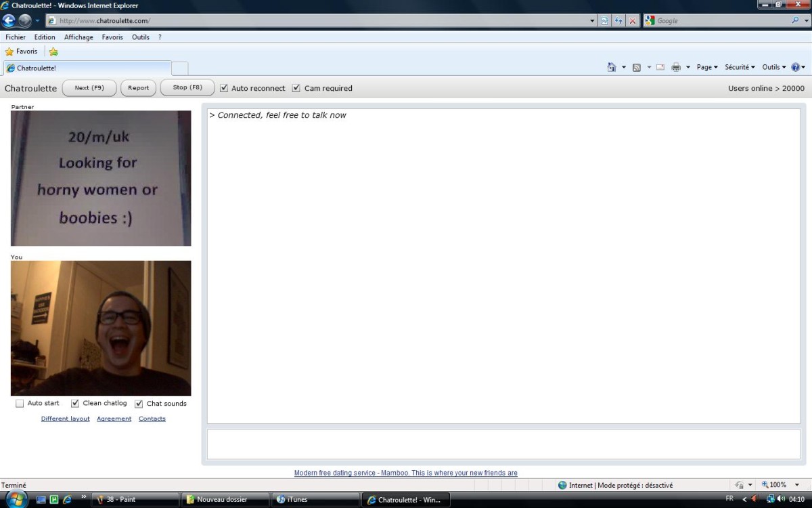The width and height of the screenshot is (812, 508).
Task: Add to favorites bar star icon
Action: tap(53, 51)
